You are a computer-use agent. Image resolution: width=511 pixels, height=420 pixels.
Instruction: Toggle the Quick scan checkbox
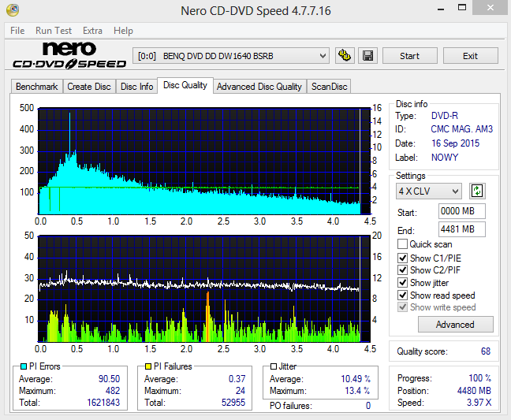pos(402,243)
